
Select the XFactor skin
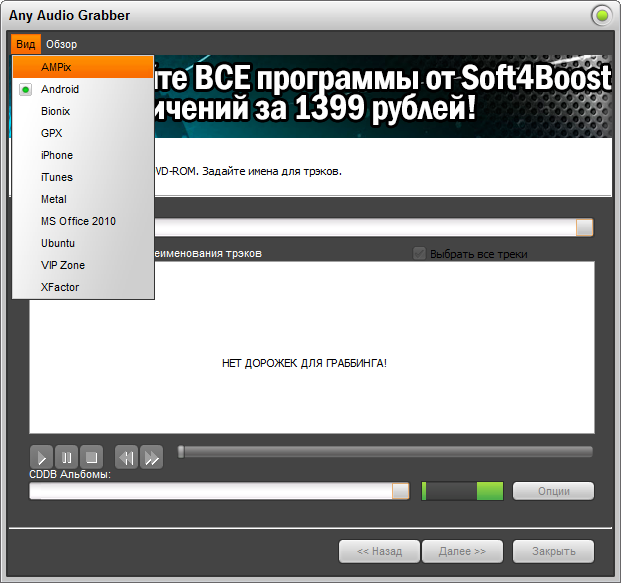83,287
